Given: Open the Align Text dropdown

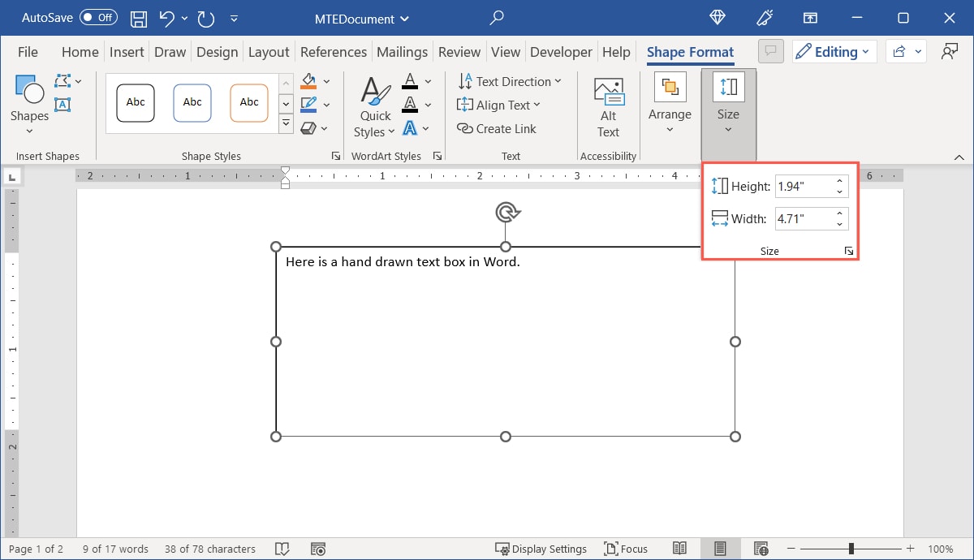Looking at the screenshot, I should [x=499, y=105].
